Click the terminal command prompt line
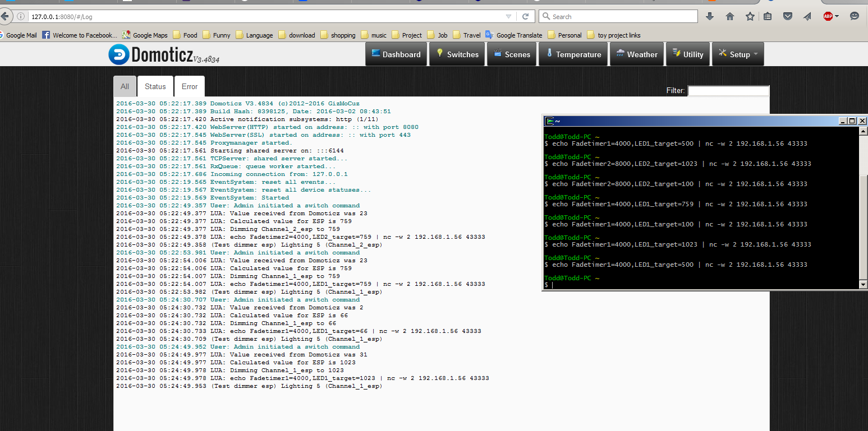This screenshot has width=868, height=431. coord(548,285)
